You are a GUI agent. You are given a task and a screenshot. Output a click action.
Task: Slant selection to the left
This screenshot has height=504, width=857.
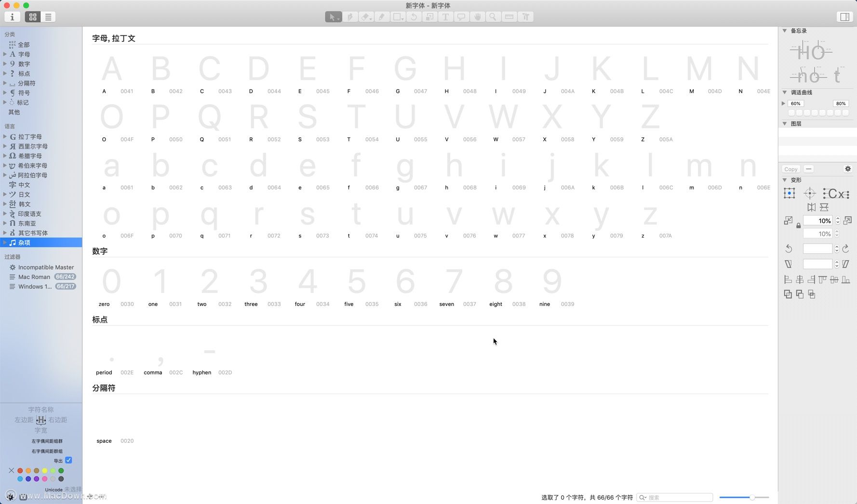tap(789, 264)
